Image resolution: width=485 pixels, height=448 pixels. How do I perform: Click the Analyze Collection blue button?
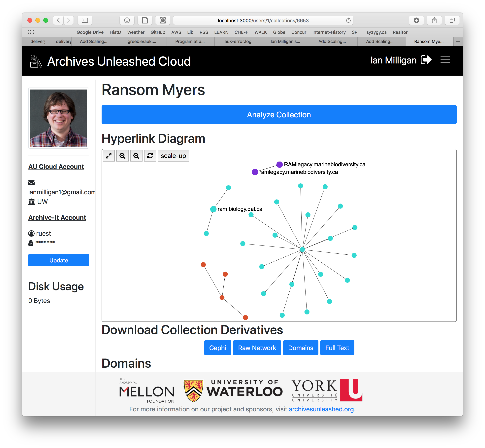click(278, 115)
